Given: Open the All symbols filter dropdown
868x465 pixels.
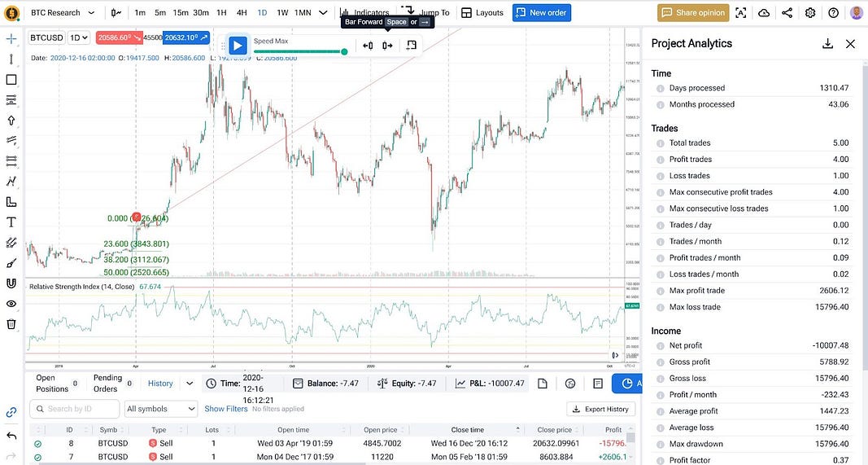Looking at the screenshot, I should [160, 409].
